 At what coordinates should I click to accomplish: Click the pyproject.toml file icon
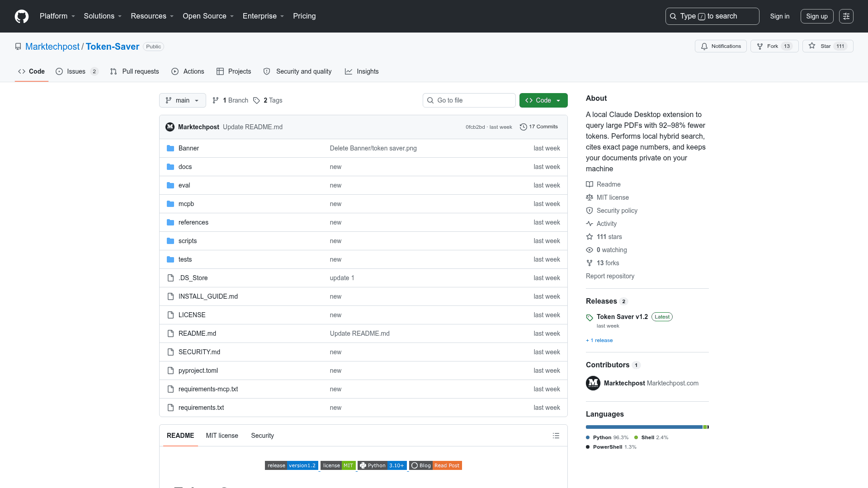click(170, 371)
